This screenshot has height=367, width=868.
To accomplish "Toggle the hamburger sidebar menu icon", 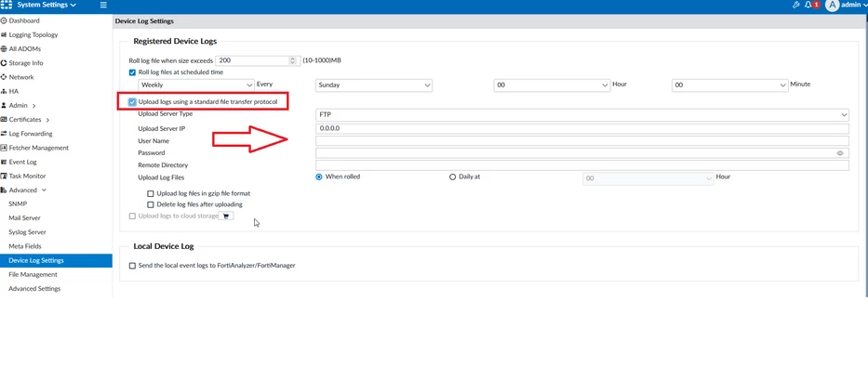I will pyautogui.click(x=103, y=5).
